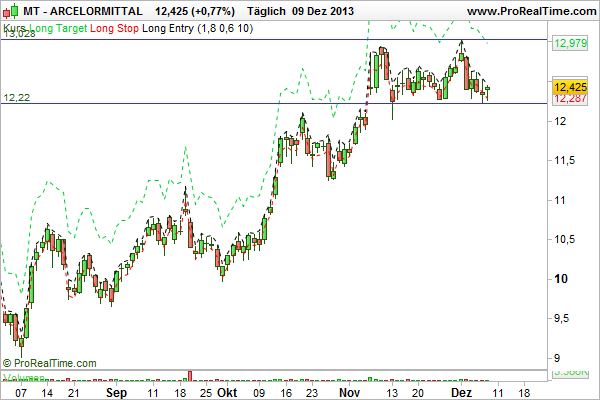
Task: Select the MT - ARCELORMITTAL title text
Action: pos(83,11)
